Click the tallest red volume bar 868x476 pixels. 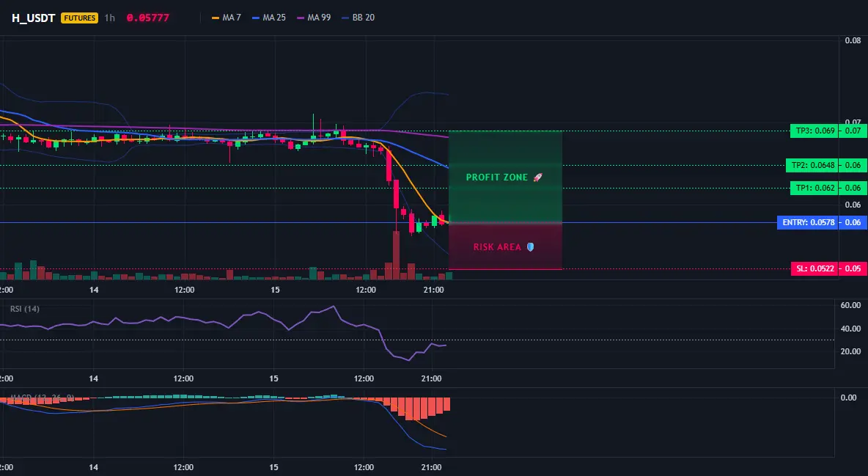coord(396,255)
